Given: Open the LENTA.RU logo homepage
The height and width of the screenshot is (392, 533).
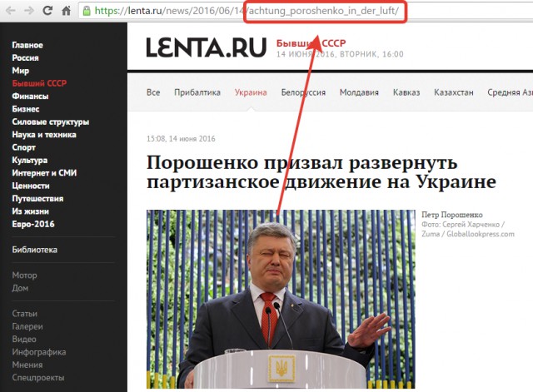Looking at the screenshot, I should coord(207,47).
